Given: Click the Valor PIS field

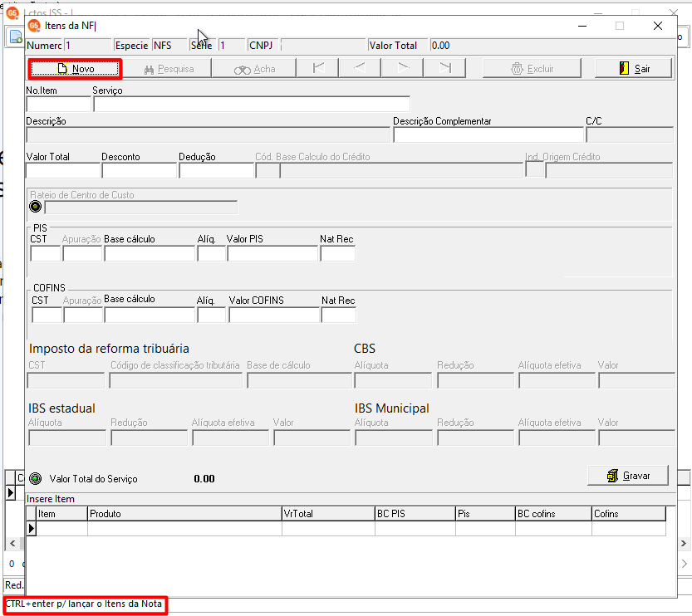Looking at the screenshot, I should pos(272,253).
